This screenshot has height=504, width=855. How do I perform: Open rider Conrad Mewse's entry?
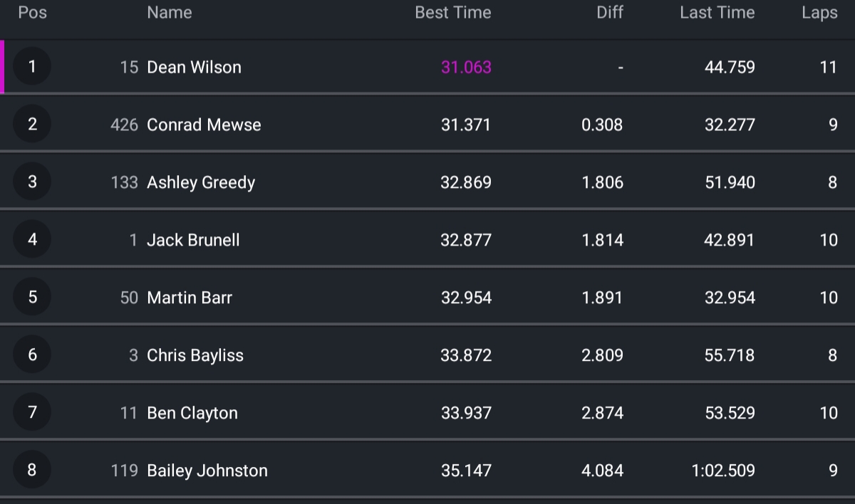[x=427, y=125]
